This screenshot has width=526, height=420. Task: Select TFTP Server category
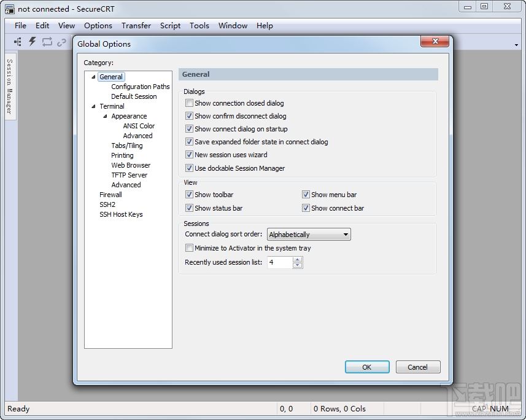click(x=129, y=175)
